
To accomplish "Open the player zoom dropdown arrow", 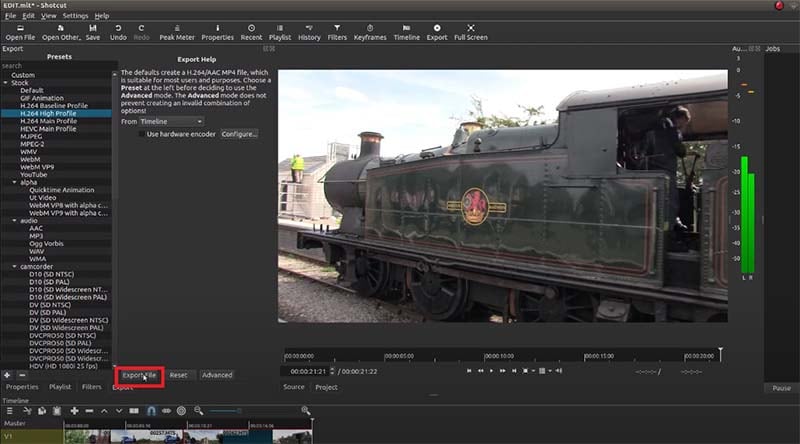I will click(x=533, y=371).
